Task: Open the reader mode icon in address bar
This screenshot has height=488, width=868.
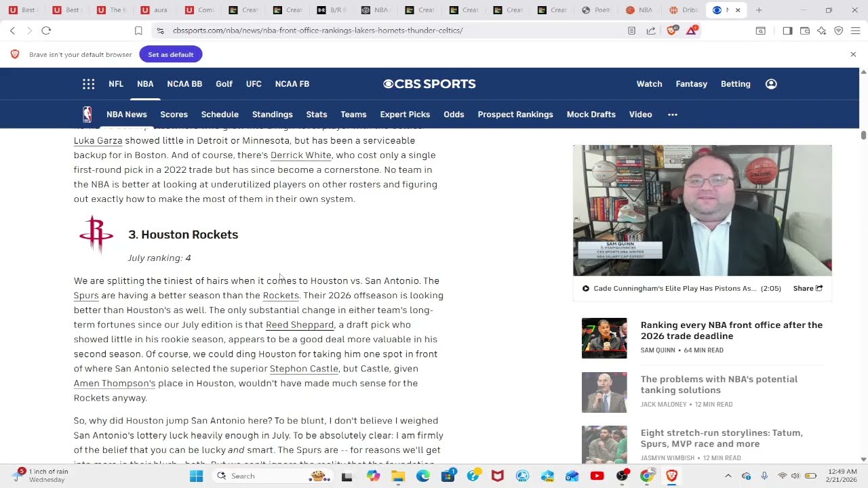Action: (x=631, y=30)
